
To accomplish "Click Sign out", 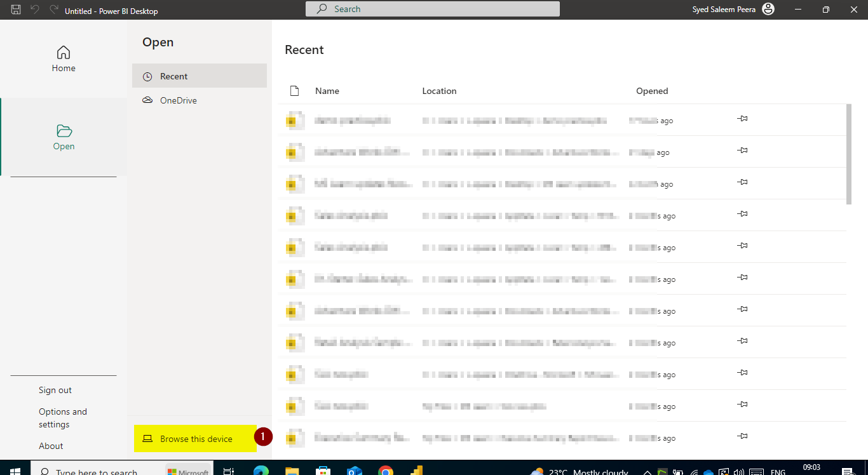I will (55, 390).
